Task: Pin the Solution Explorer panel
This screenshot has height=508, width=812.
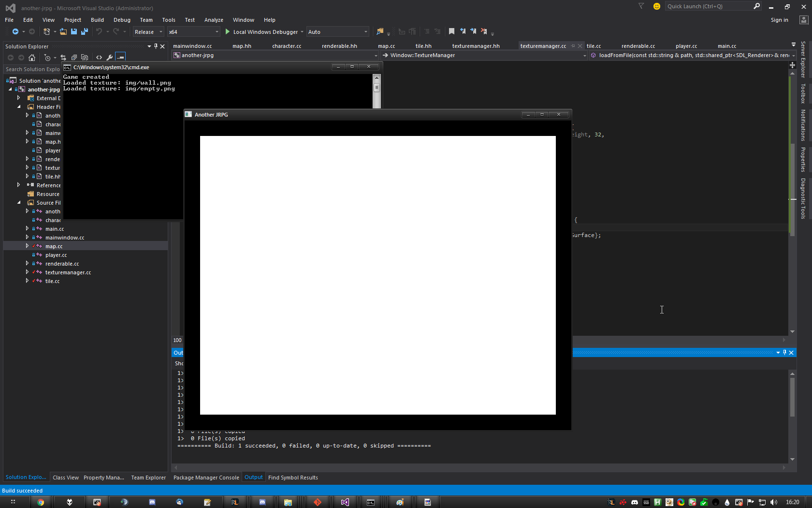Action: pyautogui.click(x=156, y=46)
